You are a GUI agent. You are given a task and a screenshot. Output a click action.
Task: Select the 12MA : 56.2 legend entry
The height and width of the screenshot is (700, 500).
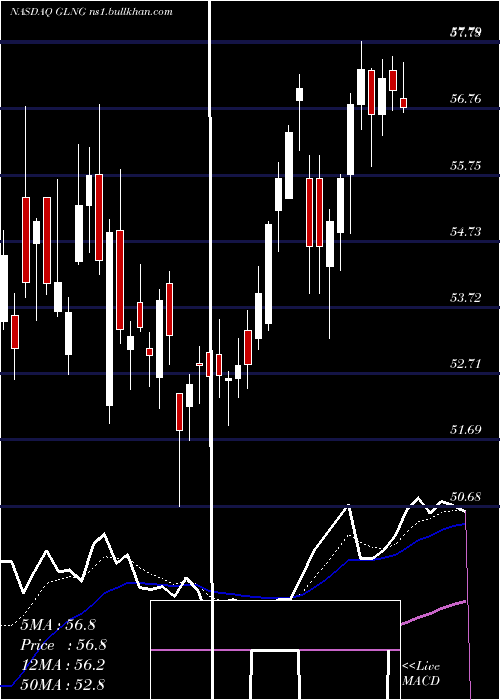pyautogui.click(x=63, y=665)
